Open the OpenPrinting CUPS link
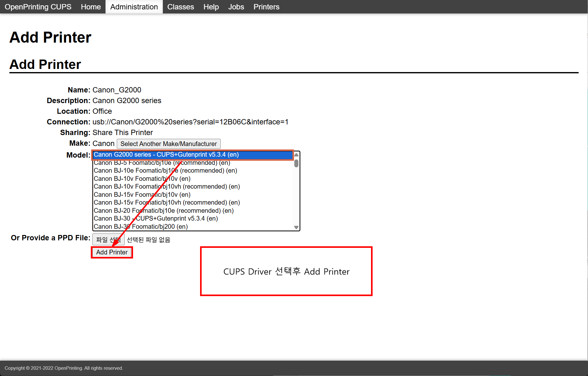The height and width of the screenshot is (376, 588). (38, 7)
